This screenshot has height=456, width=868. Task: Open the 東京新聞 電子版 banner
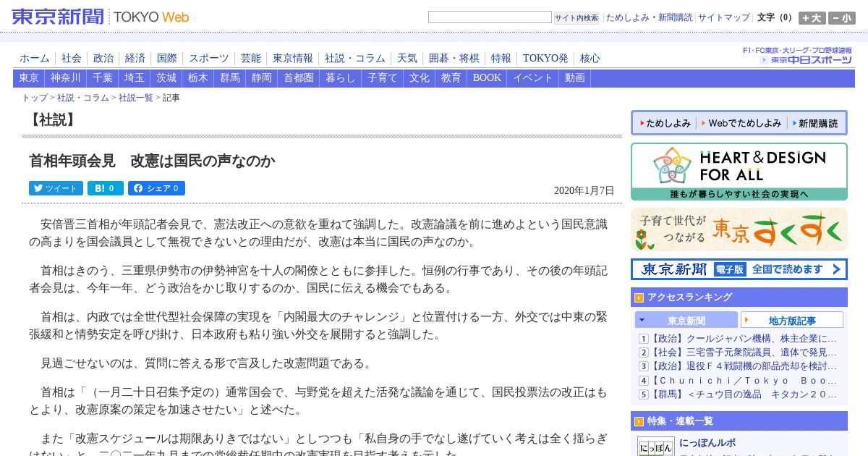pos(739,269)
